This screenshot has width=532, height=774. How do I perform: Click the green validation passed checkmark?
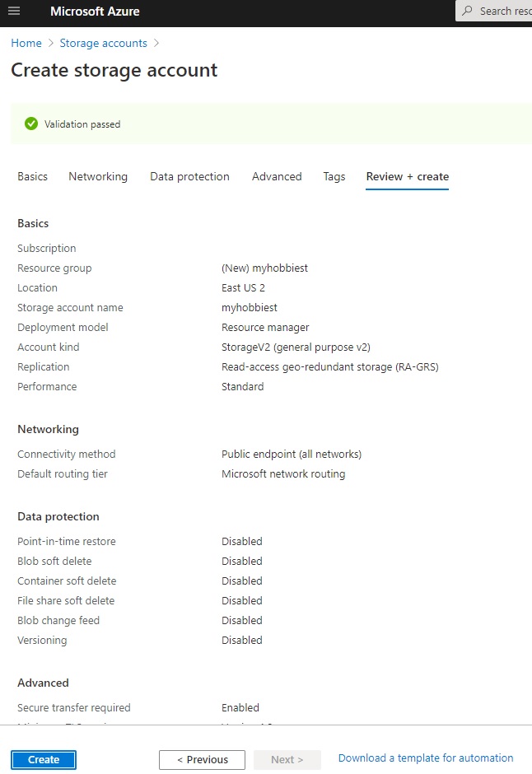31,124
